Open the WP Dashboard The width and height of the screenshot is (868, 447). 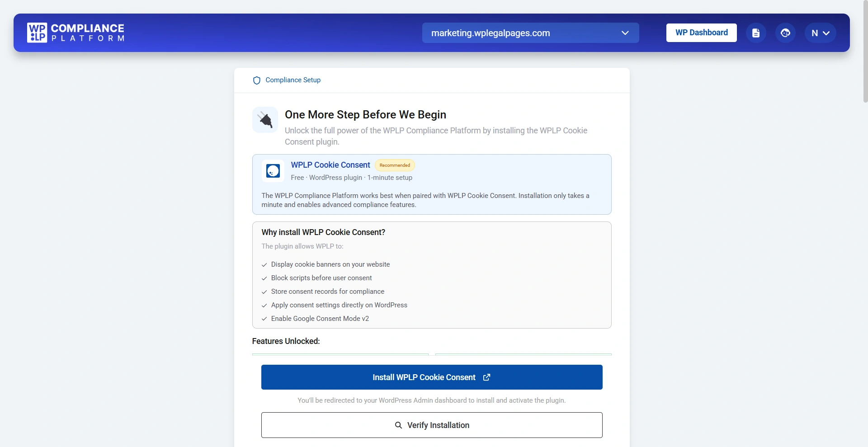click(x=701, y=33)
